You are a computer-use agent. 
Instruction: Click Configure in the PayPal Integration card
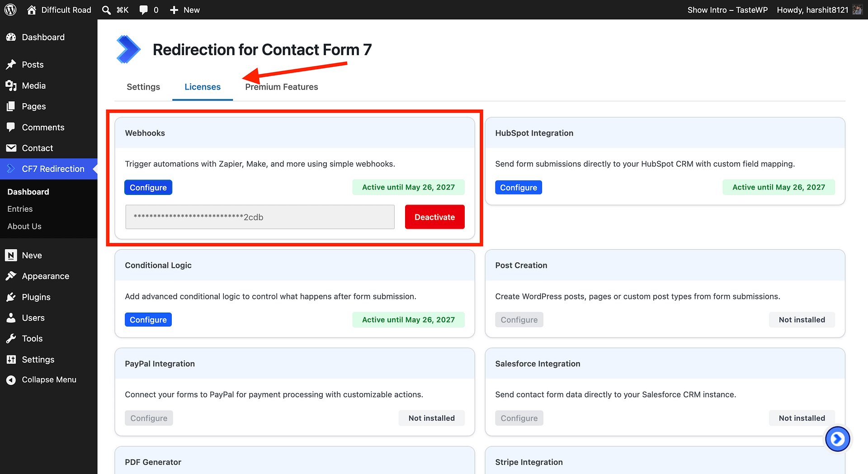pos(149,418)
